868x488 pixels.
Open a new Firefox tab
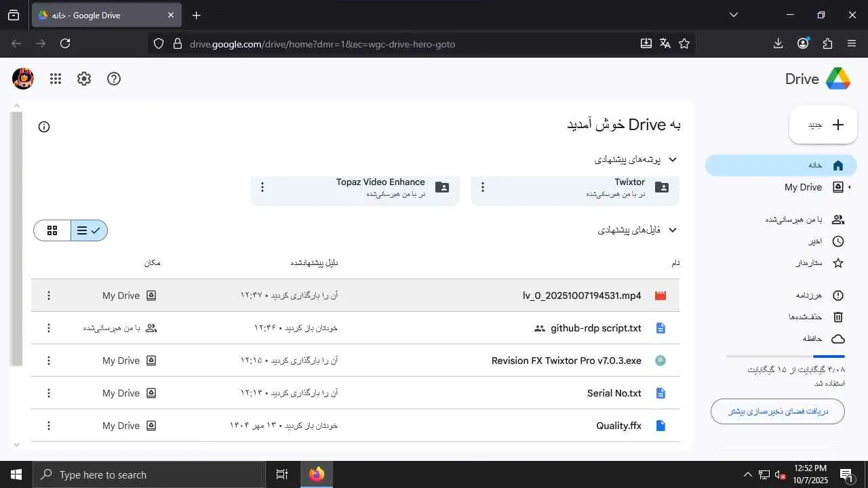pyautogui.click(x=196, y=15)
